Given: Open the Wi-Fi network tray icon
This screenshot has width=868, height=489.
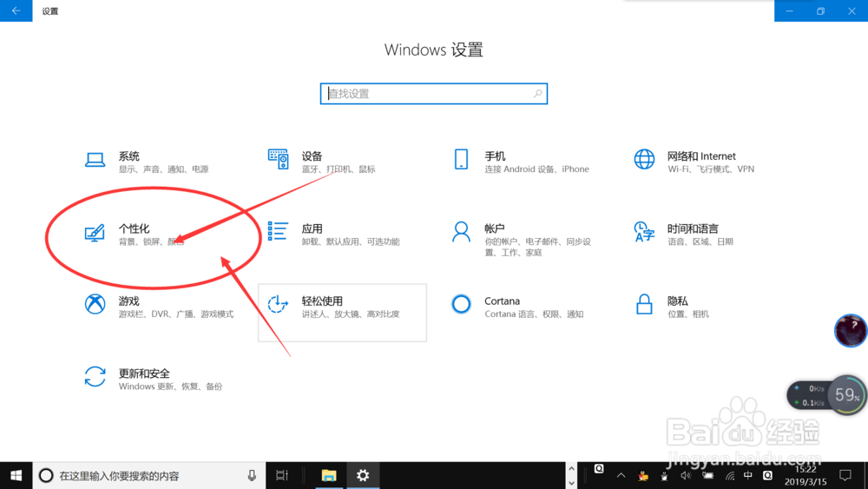Looking at the screenshot, I should [x=730, y=475].
